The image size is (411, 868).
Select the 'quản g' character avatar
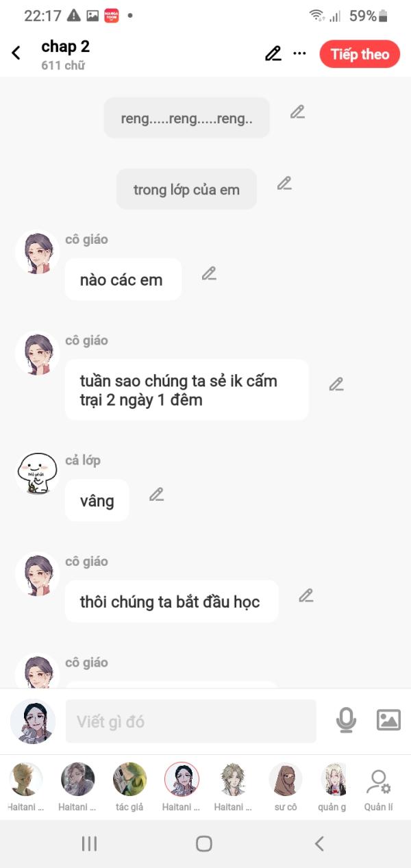click(x=333, y=780)
